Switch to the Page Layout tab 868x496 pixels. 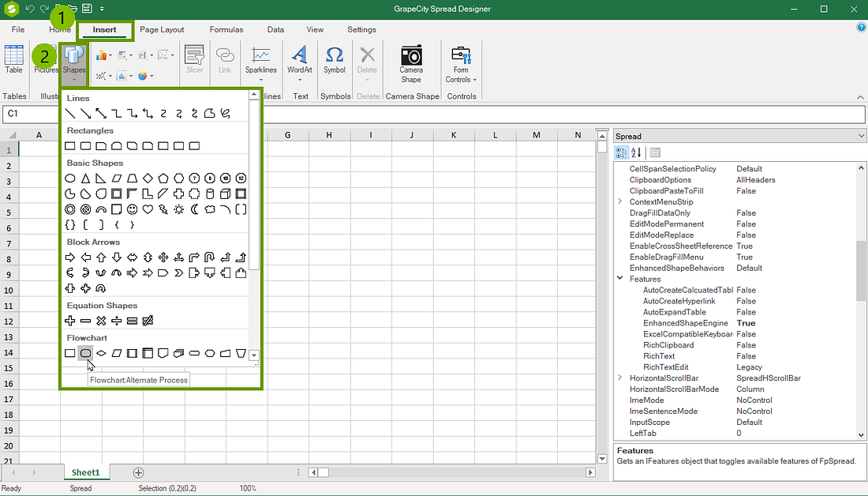(162, 29)
